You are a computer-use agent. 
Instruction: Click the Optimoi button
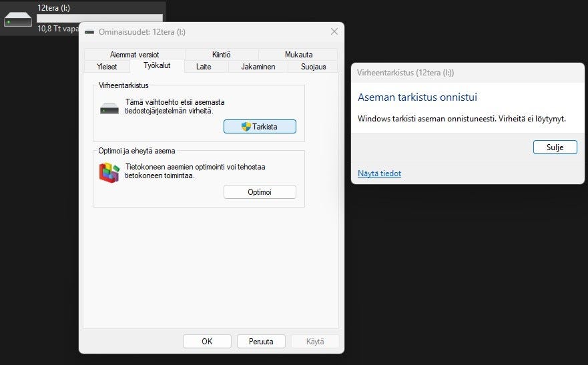(260, 192)
